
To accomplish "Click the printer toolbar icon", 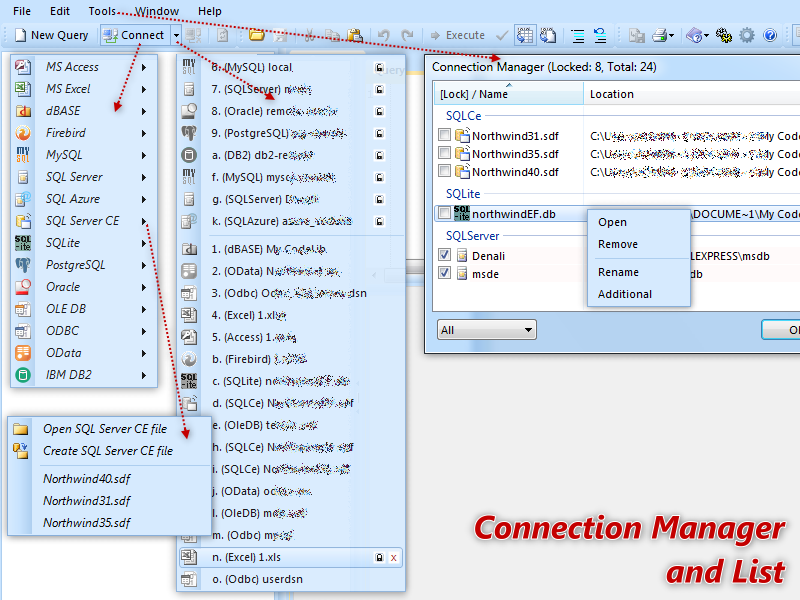I will tap(660, 35).
